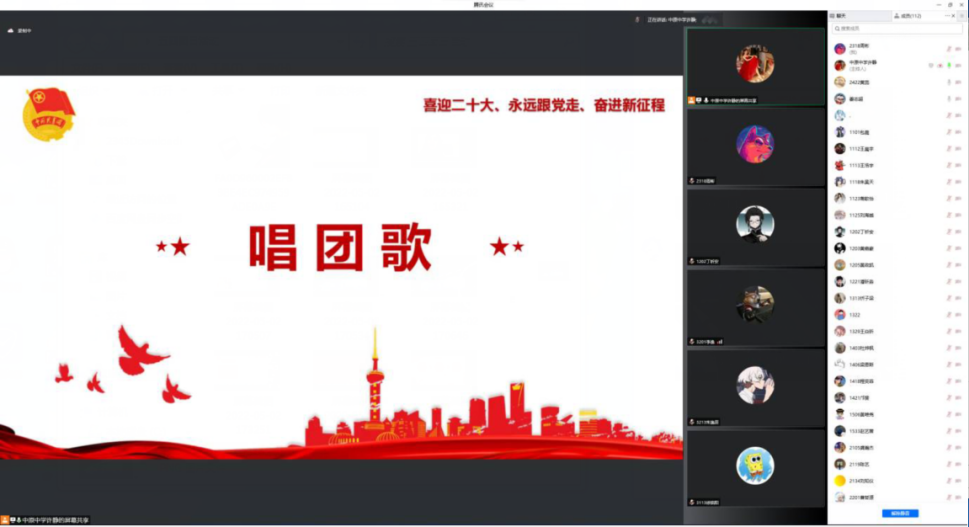
Task: Toggle the muted mic for first participant 2318
Action: click(x=947, y=48)
